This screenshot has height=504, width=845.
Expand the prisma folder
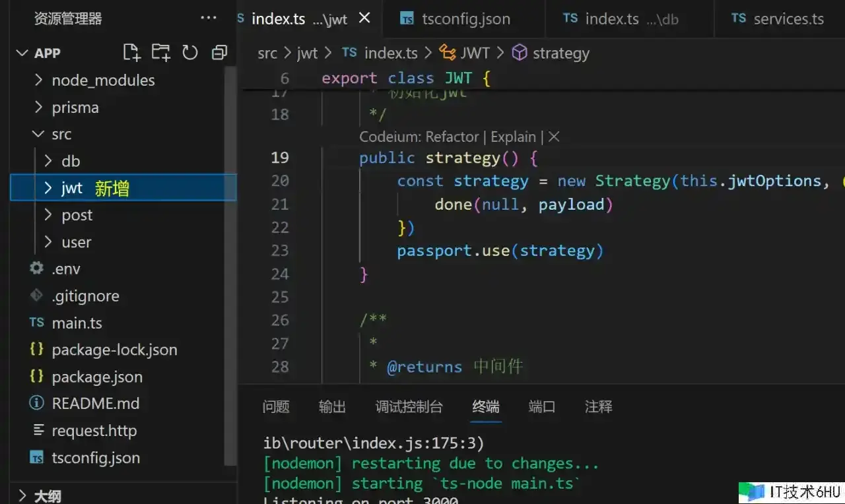click(x=75, y=108)
